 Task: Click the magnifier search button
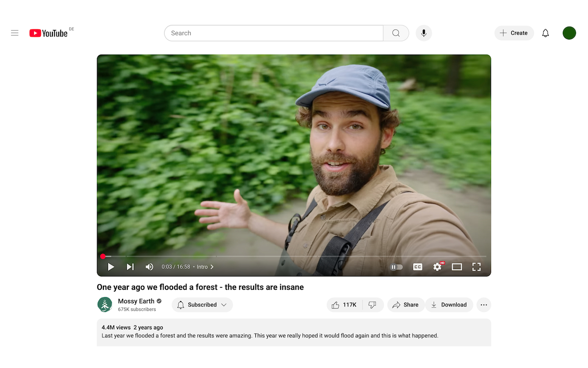pos(396,33)
